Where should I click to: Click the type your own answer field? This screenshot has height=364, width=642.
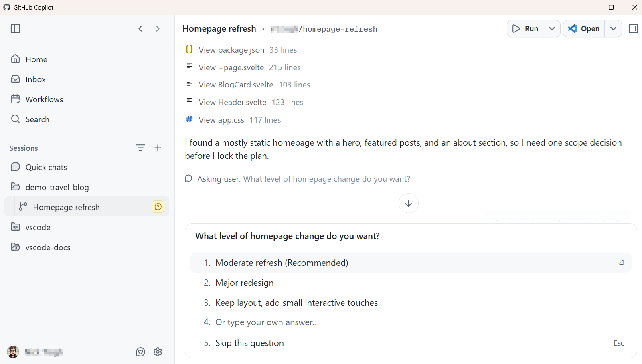point(411,322)
